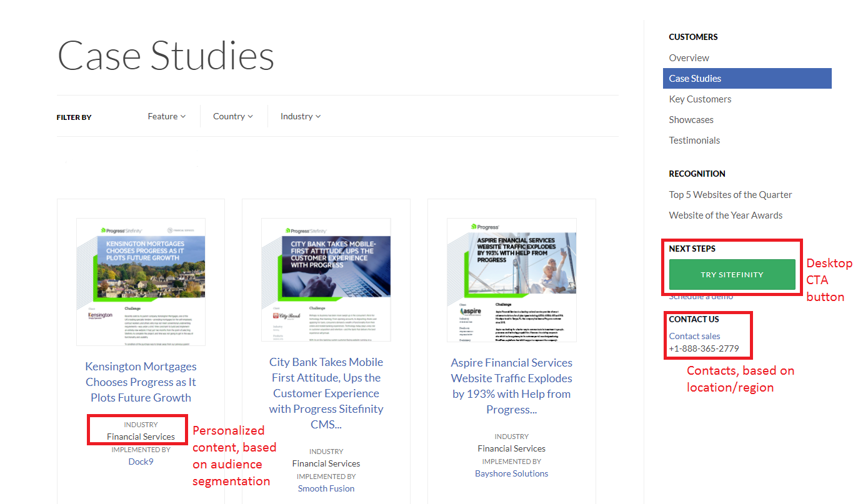Screen dimensions: 863x504
Task: Open Top 5 Websites of the Quarter
Action: pyautogui.click(x=730, y=194)
